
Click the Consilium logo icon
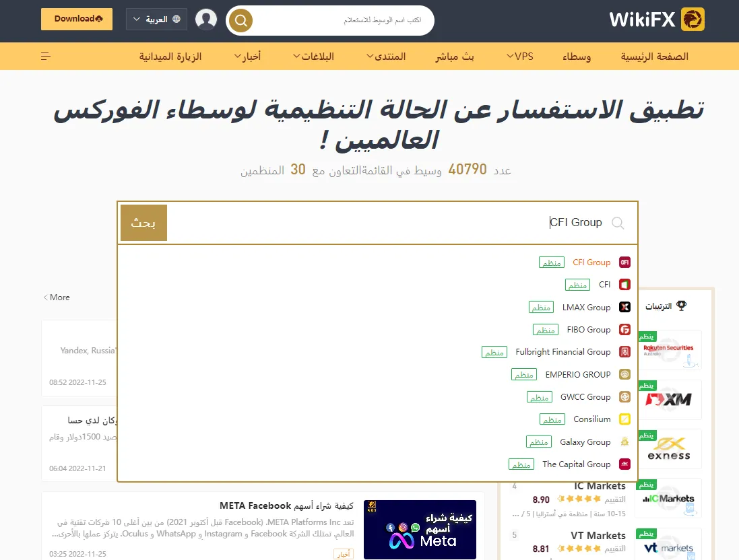[624, 419]
